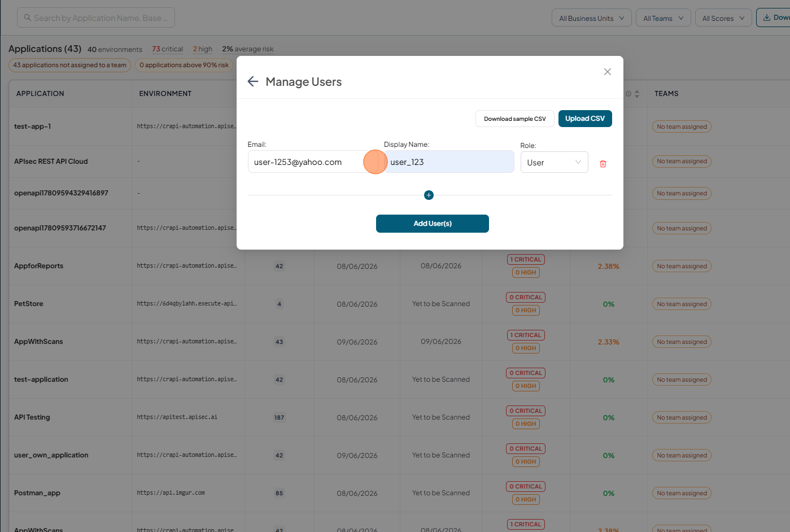Select openapi17809594329416897 application

point(61,193)
